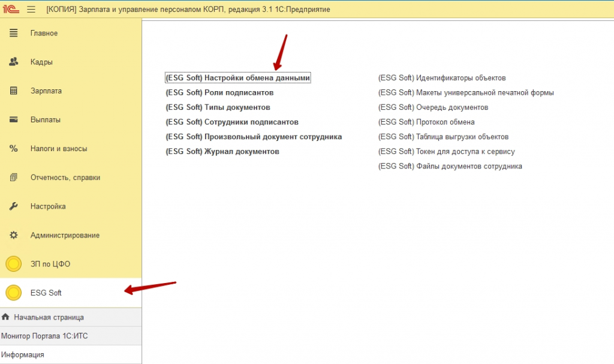Screen dimensions: 614x364
Task: Click the Настройка wrench icon
Action: pos(14,206)
